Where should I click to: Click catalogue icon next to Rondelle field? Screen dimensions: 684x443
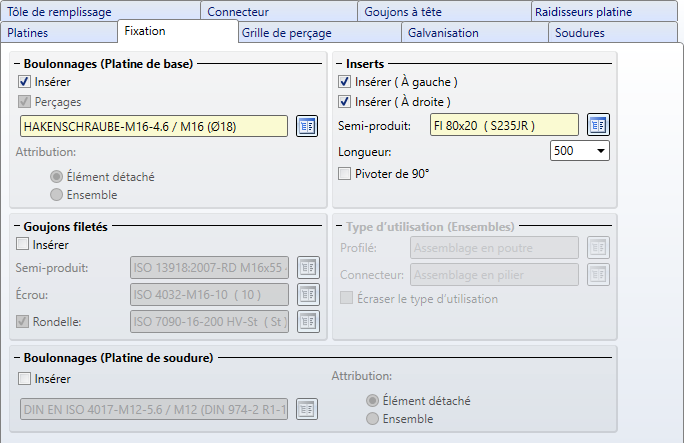tap(307, 321)
